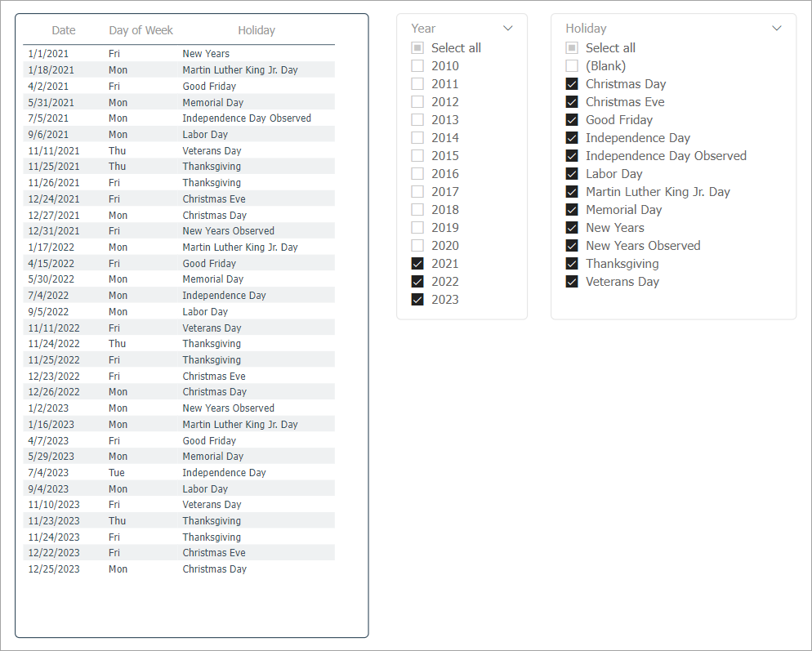812x651 pixels.
Task: Click the 11/11/2022 date cell
Action: pos(54,328)
